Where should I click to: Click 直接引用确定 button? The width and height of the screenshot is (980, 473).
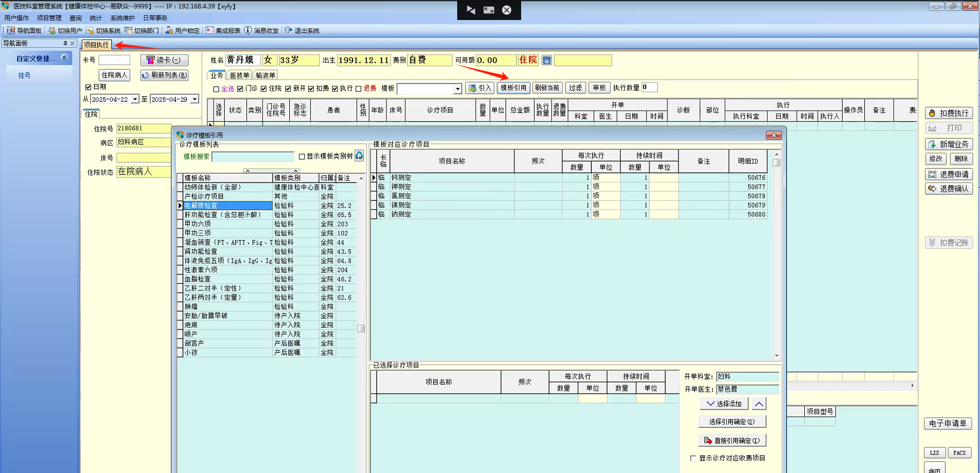pyautogui.click(x=732, y=441)
